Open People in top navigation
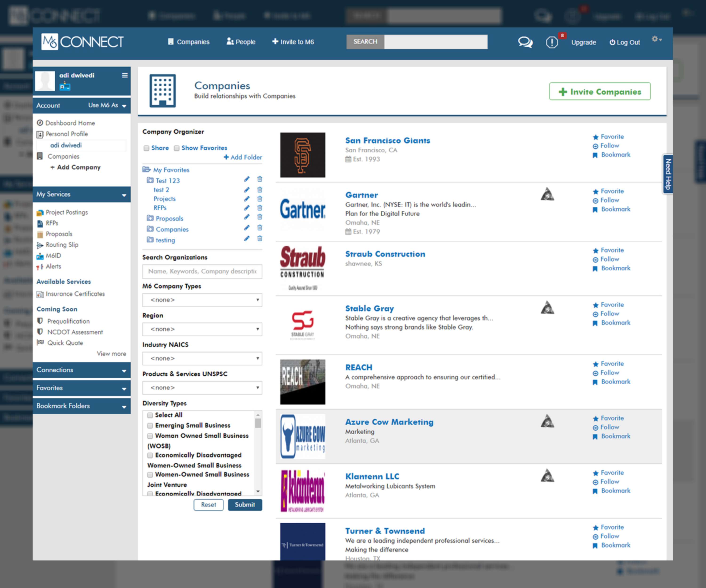The width and height of the screenshot is (706, 588). point(241,42)
